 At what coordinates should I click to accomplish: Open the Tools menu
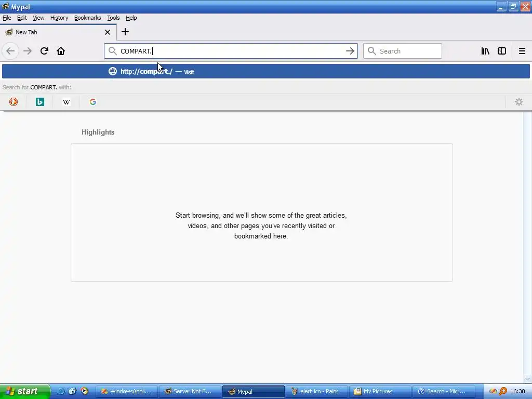tap(113, 18)
